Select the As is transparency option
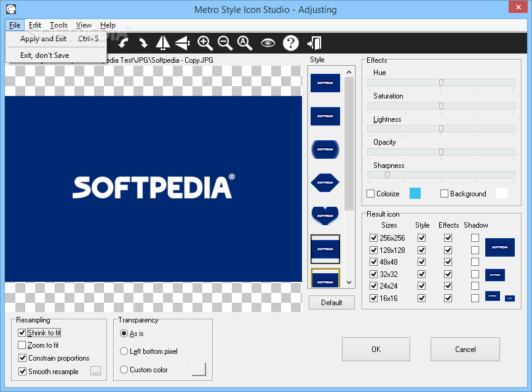The height and width of the screenshot is (392, 532). coord(124,334)
